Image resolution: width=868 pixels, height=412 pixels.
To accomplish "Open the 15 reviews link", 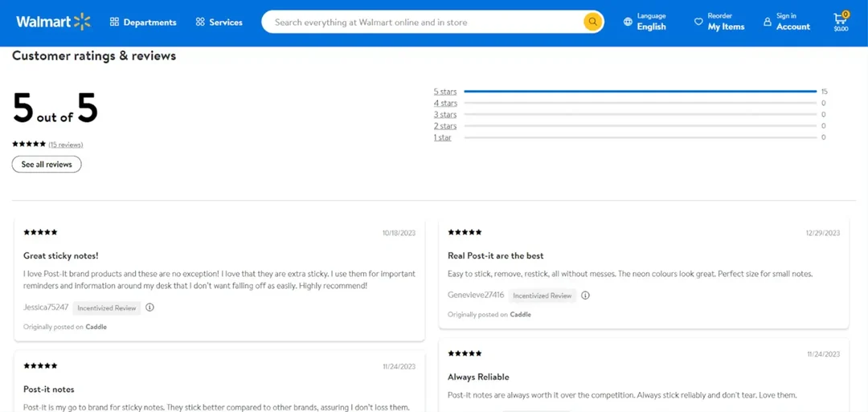I will tap(66, 145).
